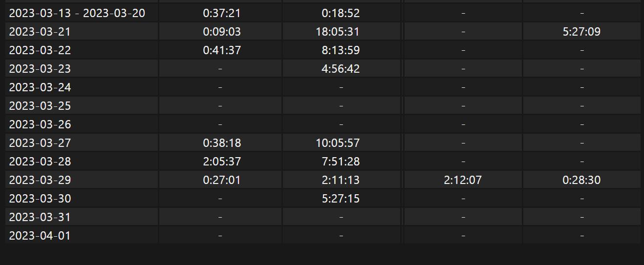Select the 2023-04-01 row label
Image resolution: width=644 pixels, height=265 pixels.
coord(40,236)
